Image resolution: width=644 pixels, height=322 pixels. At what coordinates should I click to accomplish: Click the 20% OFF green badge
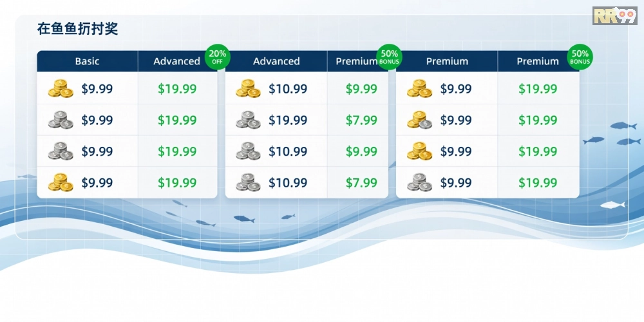coord(218,57)
